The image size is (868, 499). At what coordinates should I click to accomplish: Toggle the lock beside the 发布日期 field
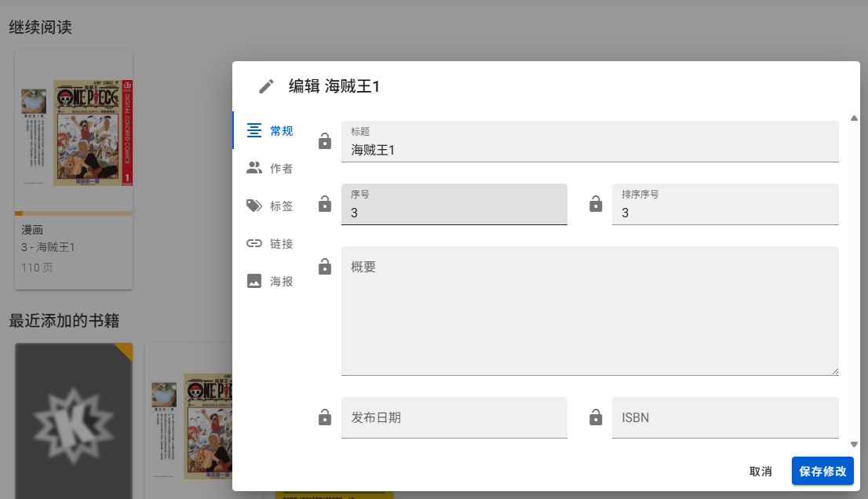325,417
